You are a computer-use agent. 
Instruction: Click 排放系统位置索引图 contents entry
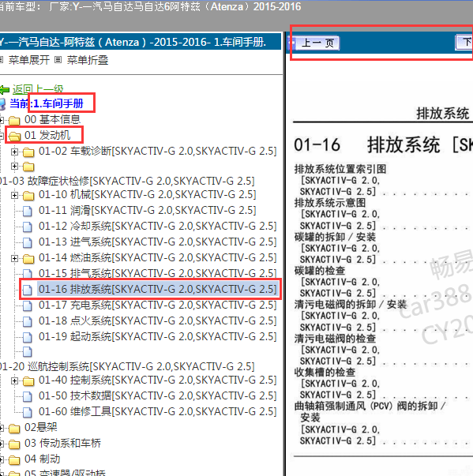click(340, 169)
